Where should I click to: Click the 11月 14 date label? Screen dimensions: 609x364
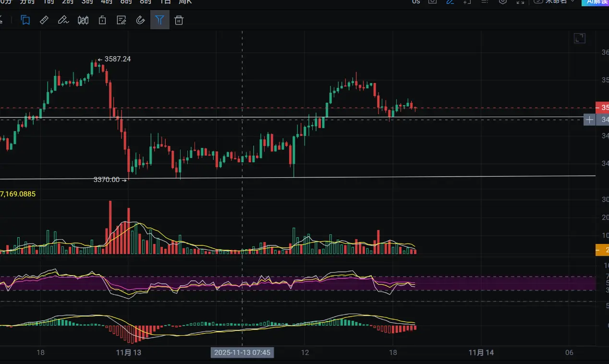tap(481, 352)
